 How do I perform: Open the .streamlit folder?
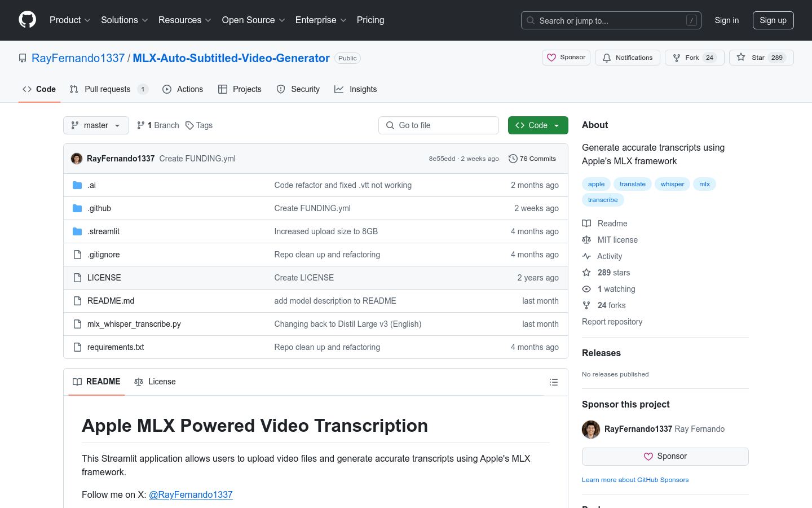pos(103,231)
